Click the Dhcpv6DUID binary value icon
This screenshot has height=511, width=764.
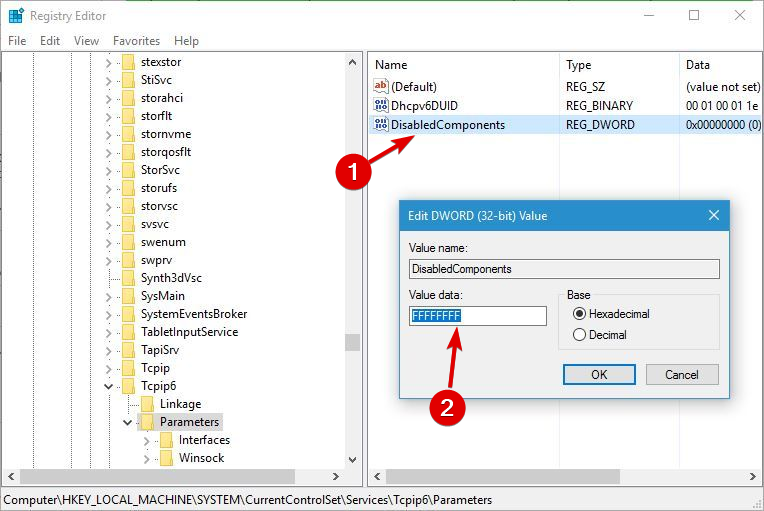[381, 105]
